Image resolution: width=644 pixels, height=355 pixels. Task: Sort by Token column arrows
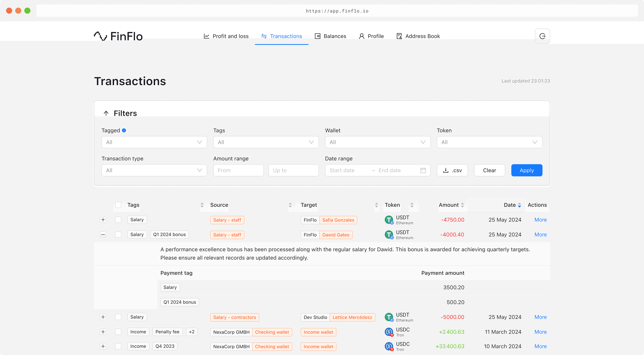coord(412,205)
